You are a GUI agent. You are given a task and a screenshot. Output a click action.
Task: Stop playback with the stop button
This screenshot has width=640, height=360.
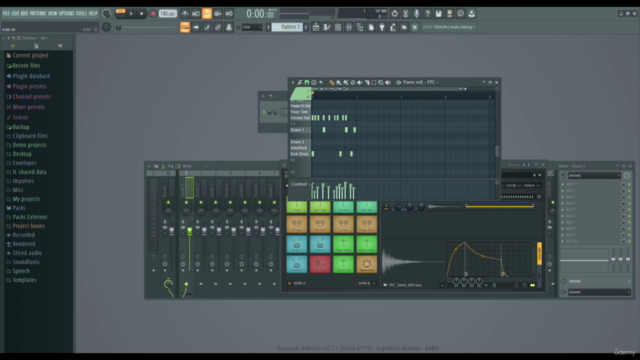tap(141, 13)
